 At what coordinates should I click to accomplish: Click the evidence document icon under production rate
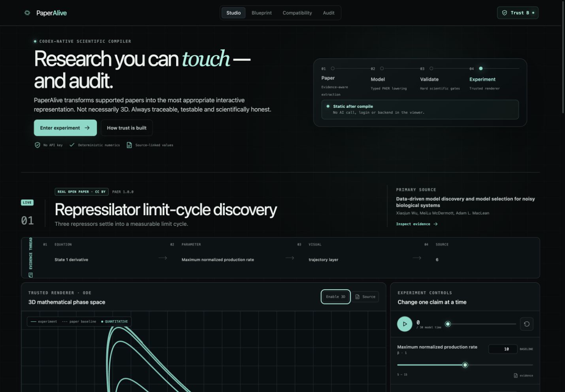(516, 375)
